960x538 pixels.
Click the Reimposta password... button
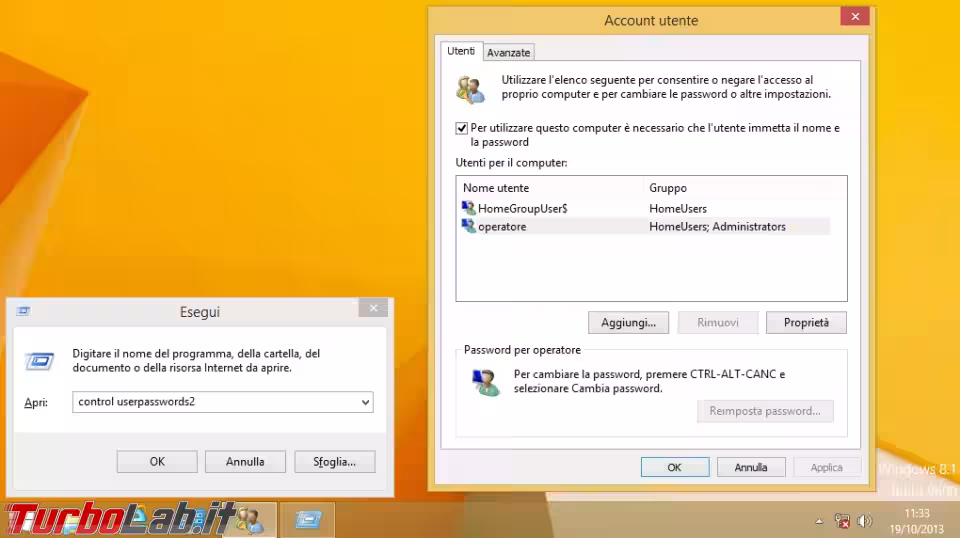pyautogui.click(x=765, y=411)
